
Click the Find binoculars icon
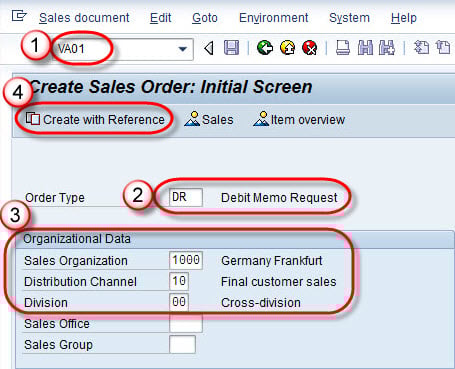click(x=365, y=48)
